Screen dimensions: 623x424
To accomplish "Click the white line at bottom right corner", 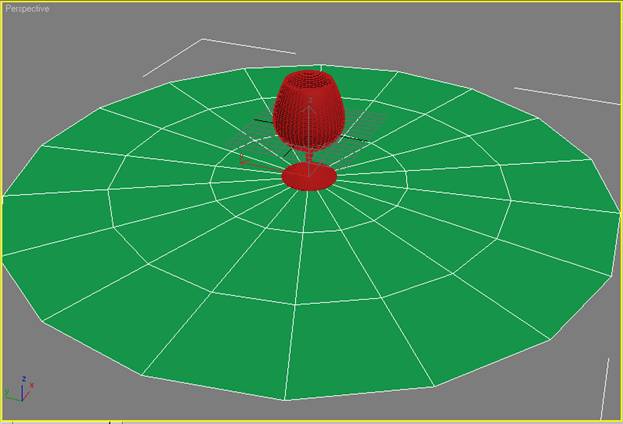I will tap(604, 388).
